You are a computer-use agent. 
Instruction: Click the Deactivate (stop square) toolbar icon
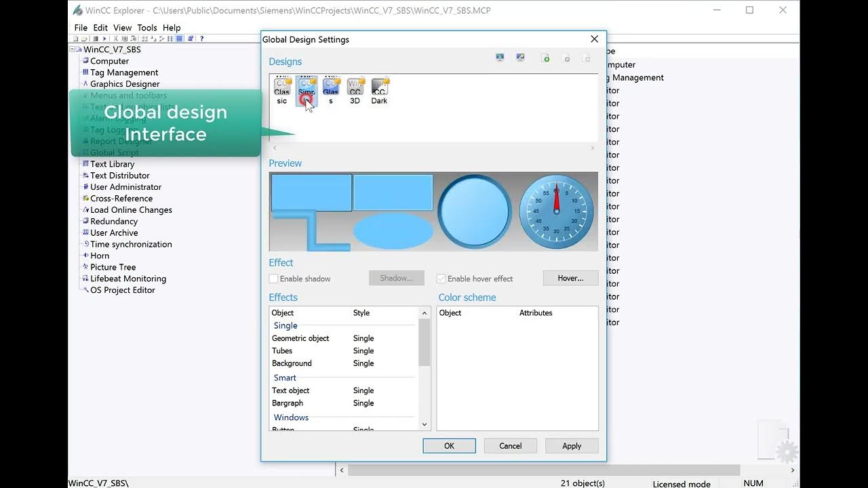(x=96, y=39)
